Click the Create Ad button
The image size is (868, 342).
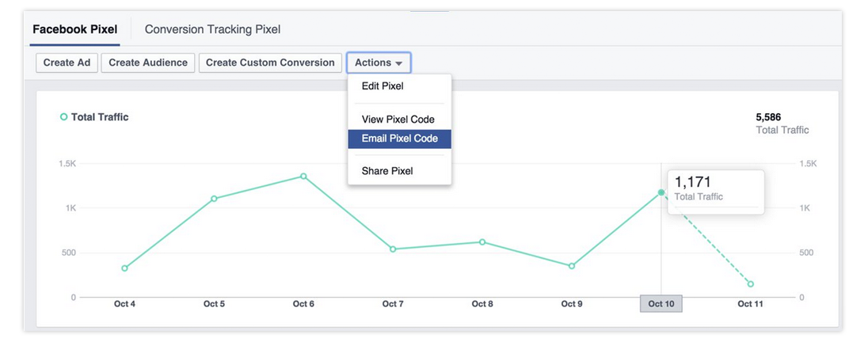coord(67,63)
